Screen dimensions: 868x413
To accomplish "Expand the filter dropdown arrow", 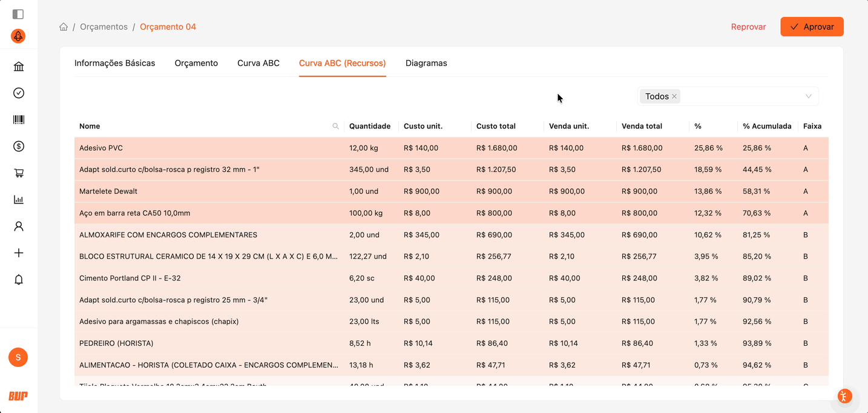I will pyautogui.click(x=808, y=96).
